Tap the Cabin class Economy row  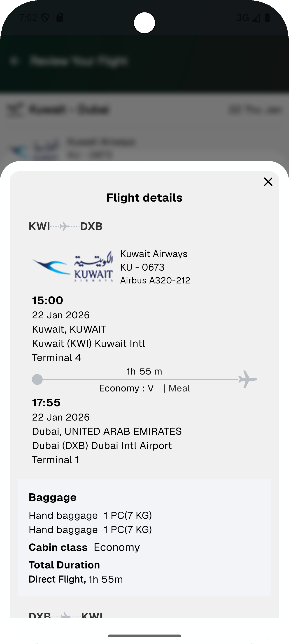coord(84,547)
